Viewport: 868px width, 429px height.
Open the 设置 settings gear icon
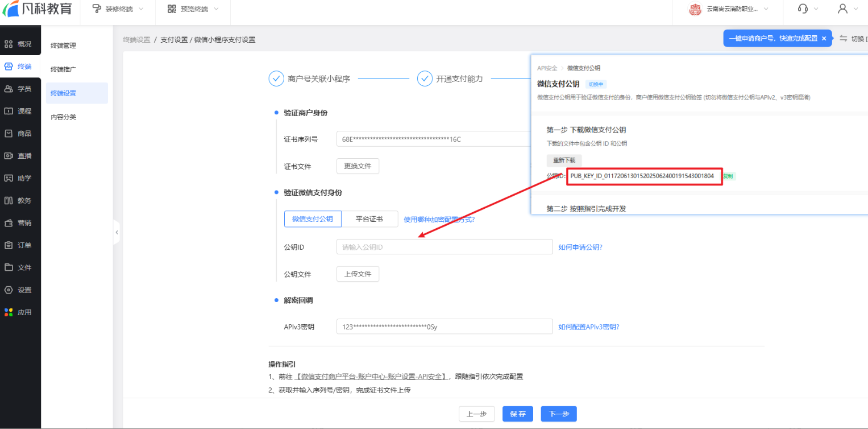[x=9, y=290]
